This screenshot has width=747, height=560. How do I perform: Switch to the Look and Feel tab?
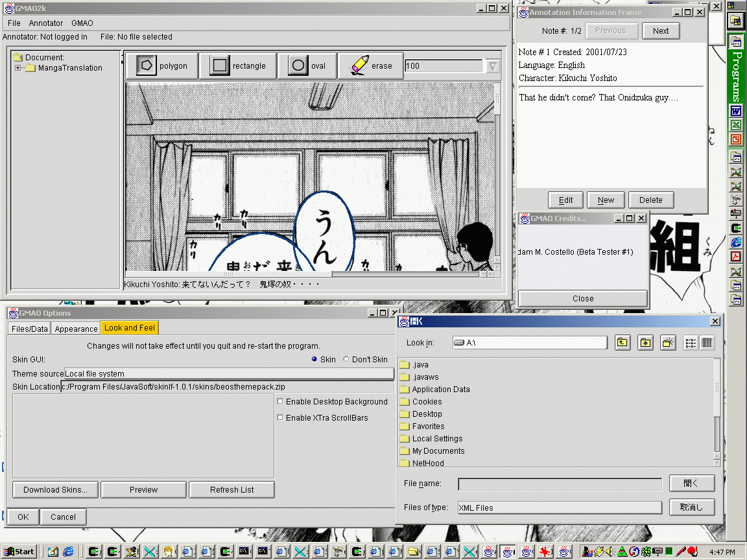pyautogui.click(x=130, y=327)
